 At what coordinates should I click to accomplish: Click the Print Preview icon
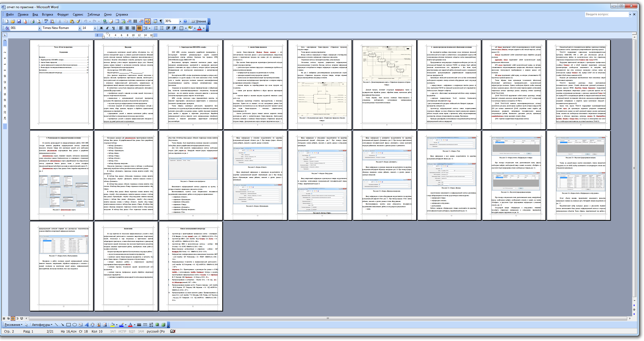[x=39, y=21]
